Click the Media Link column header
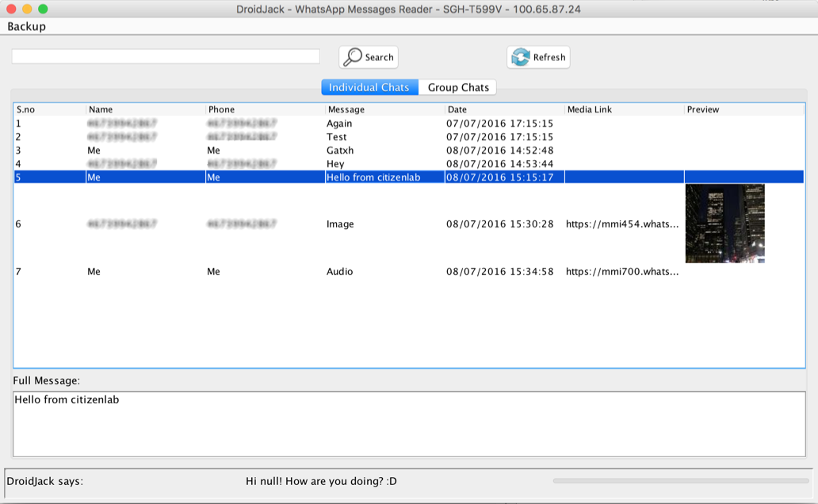This screenshot has width=818, height=504. tap(590, 109)
